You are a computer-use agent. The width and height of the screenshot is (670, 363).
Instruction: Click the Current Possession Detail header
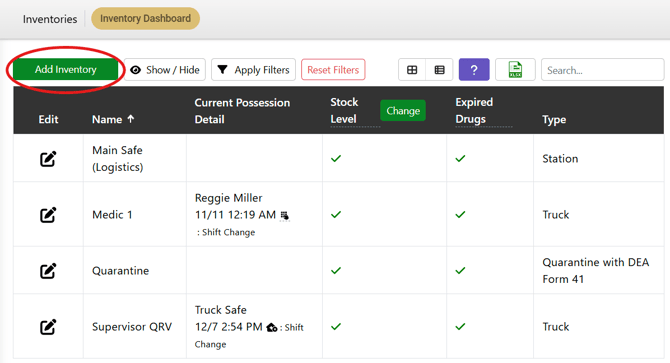[242, 111]
